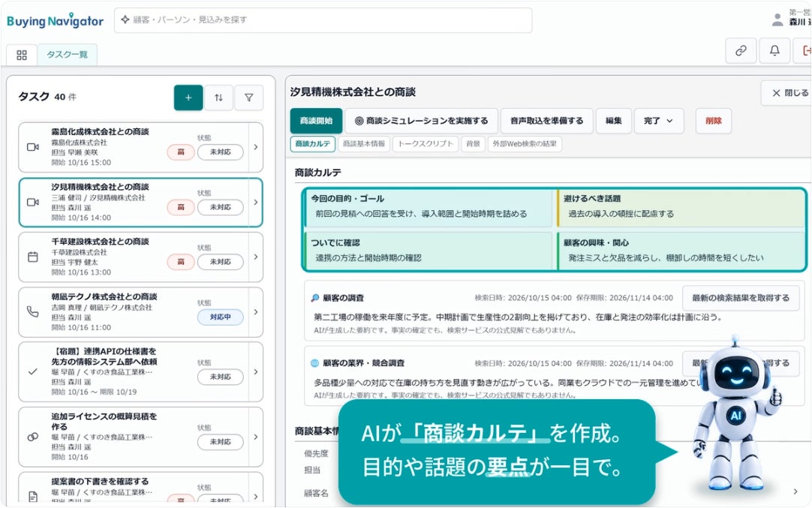This screenshot has width=812, height=508.
Task: Open the 顧客の興味・関心 card
Action: 681,251
